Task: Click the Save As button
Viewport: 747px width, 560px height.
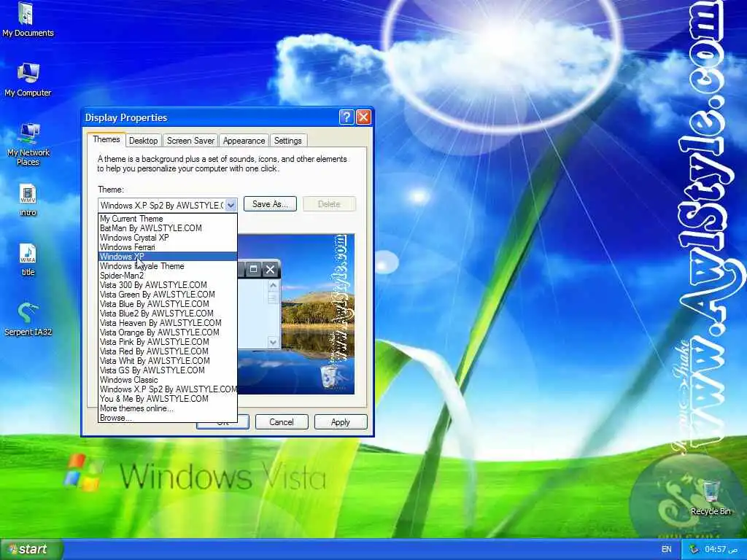Action: click(x=270, y=204)
